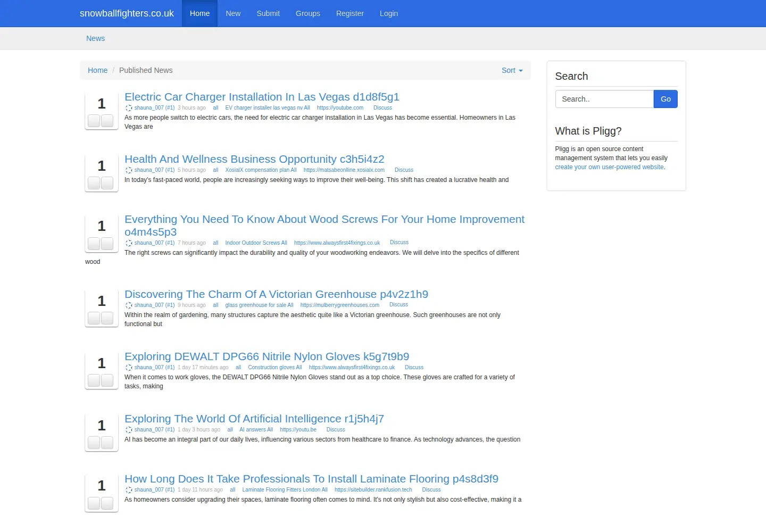Click the left vote button on Victorian Greenhouse post
The width and height of the screenshot is (766, 532).
tap(94, 318)
